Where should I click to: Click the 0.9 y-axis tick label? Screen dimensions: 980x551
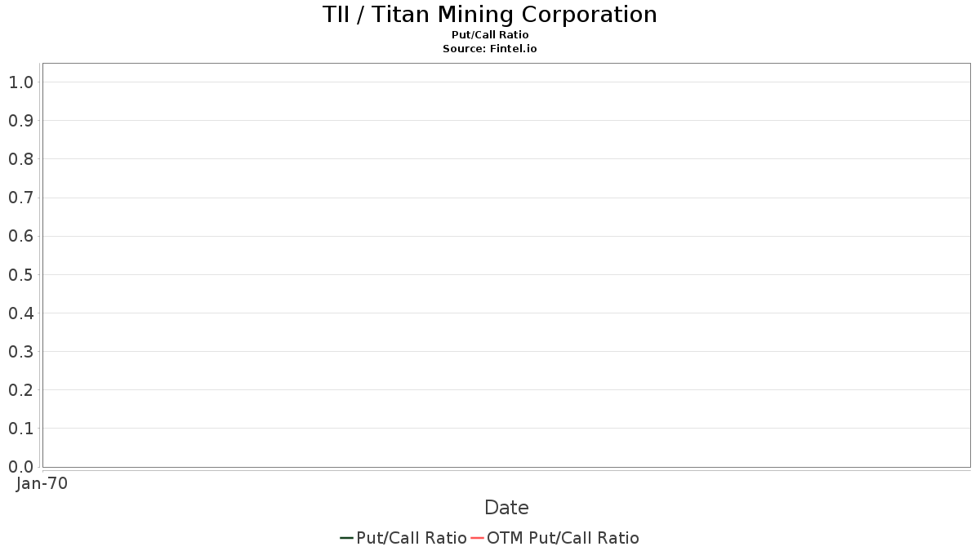20,121
